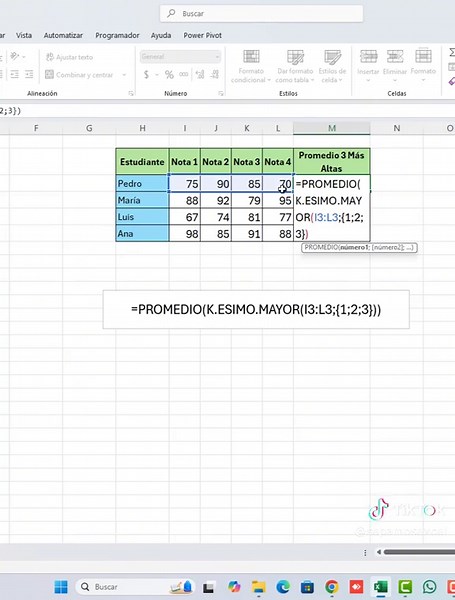Viewport: 455px width, 600px height.
Task: Open Estilos de celda gallery
Action: point(332,67)
